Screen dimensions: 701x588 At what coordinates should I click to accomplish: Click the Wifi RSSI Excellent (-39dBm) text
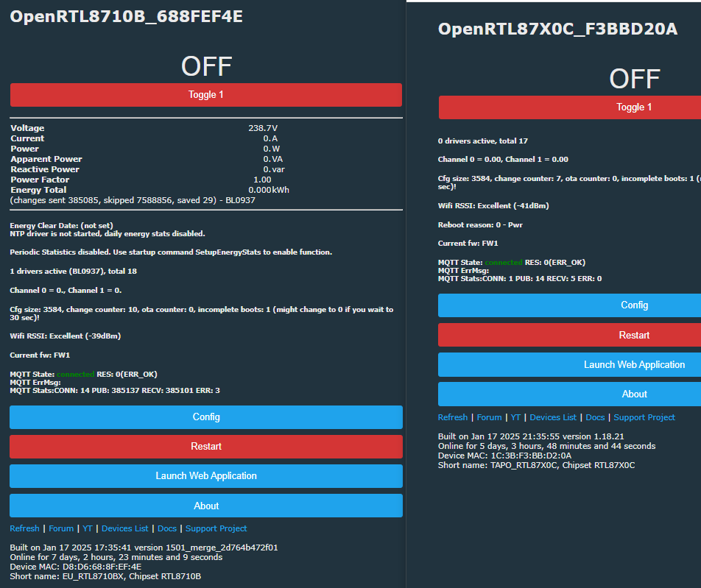(66, 336)
